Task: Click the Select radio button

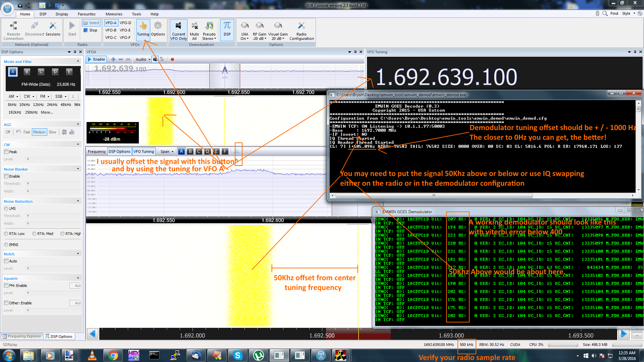Action: (x=91, y=23)
